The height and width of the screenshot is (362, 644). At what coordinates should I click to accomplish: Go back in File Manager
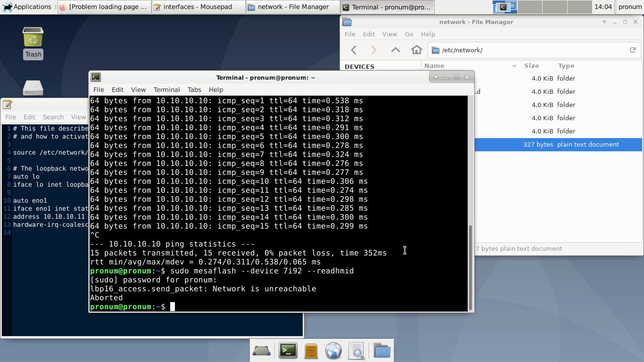(354, 50)
